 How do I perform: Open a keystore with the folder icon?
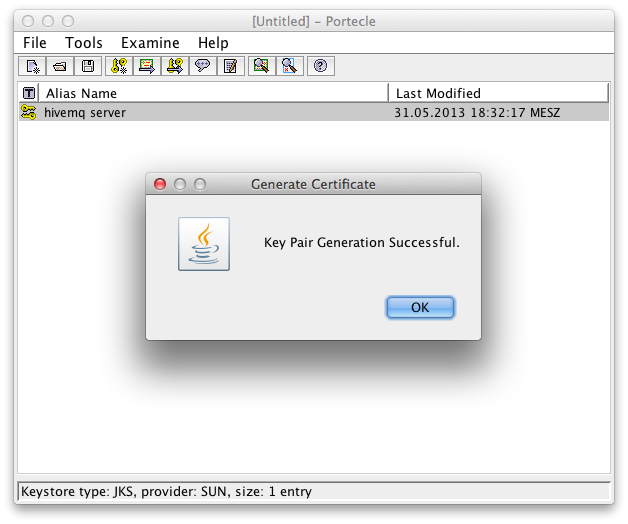tap(60, 66)
